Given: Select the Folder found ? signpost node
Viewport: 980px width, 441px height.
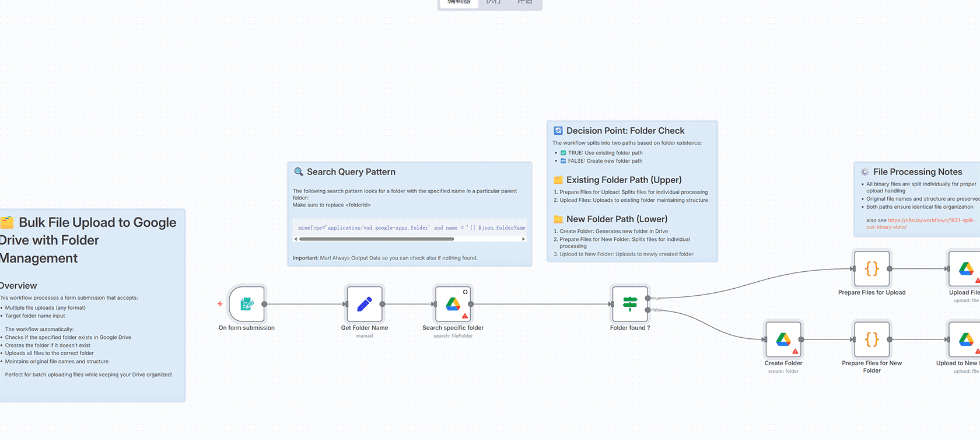Looking at the screenshot, I should [630, 304].
